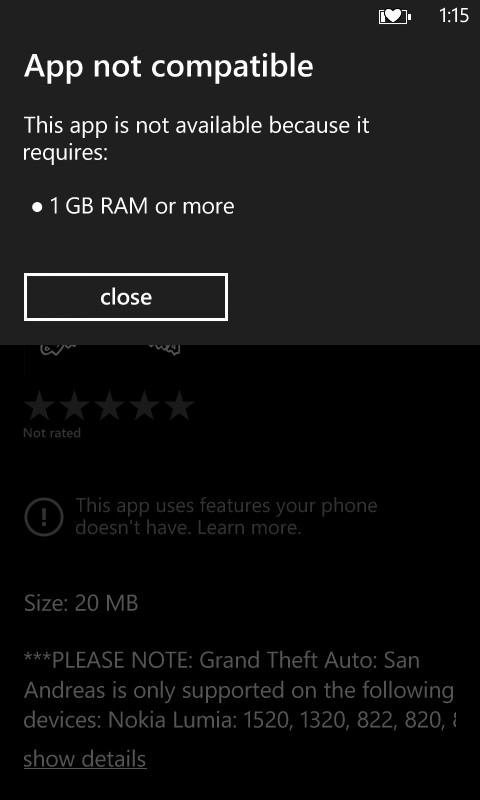Tap the 1:15 clock in the status bar
The height and width of the screenshot is (800, 480).
[x=453, y=16]
